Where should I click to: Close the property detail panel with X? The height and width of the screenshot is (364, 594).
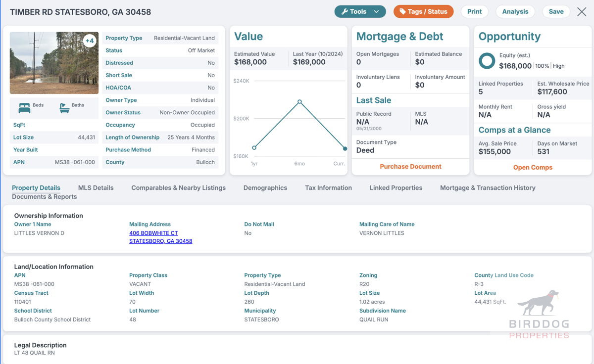coord(582,12)
